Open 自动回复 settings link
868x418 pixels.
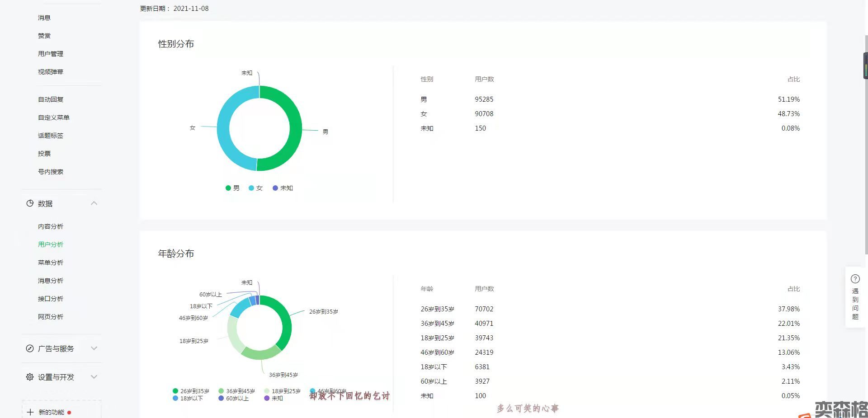pyautogui.click(x=51, y=99)
